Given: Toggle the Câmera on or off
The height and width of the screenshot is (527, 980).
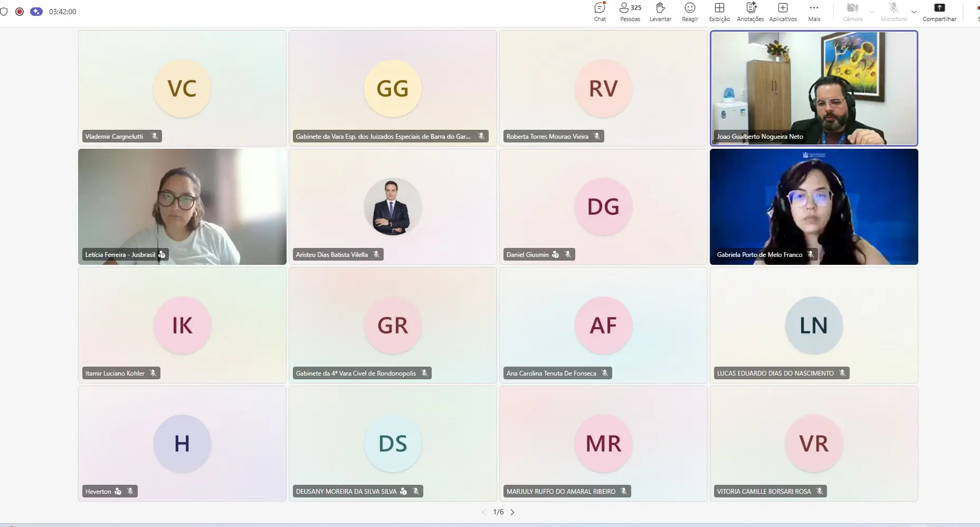Looking at the screenshot, I should (x=852, y=12).
